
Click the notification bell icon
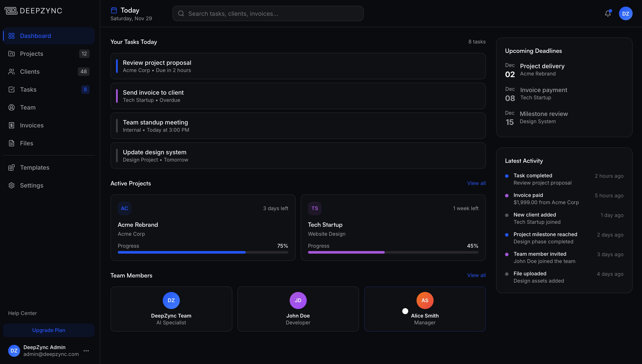pos(608,13)
